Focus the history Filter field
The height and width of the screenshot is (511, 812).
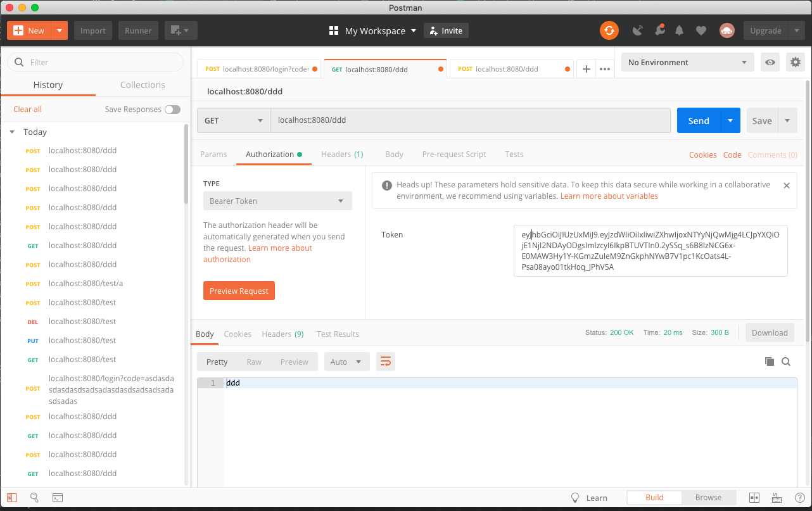95,62
